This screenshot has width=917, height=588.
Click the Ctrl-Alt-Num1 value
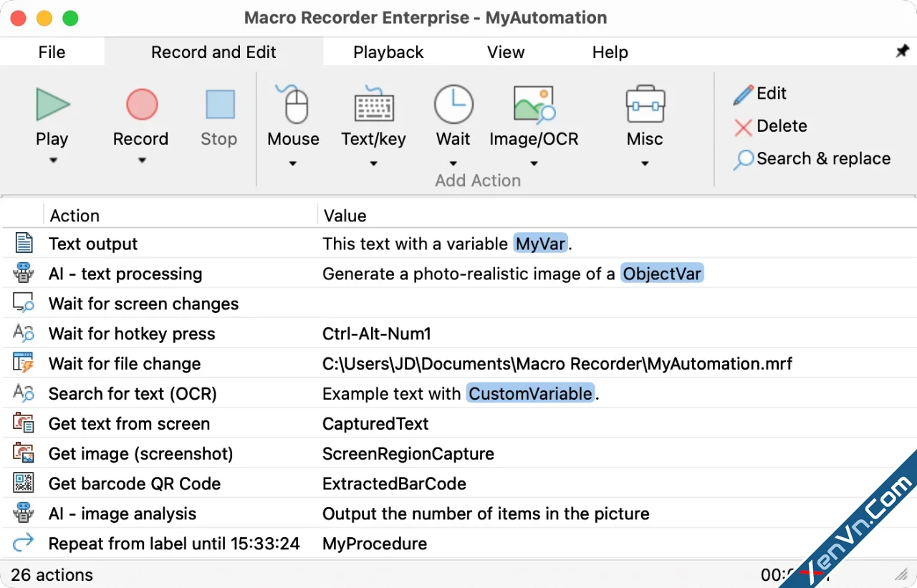tap(377, 334)
